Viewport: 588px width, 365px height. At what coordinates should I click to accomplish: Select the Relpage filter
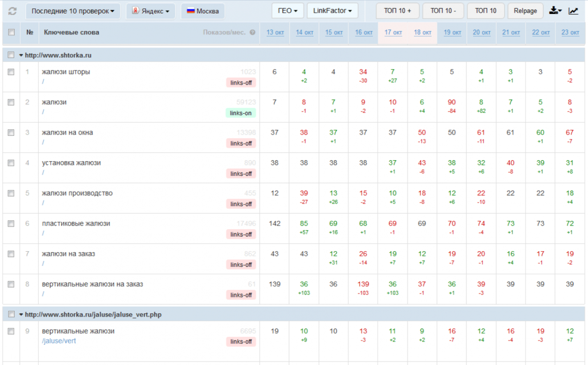pyautogui.click(x=525, y=11)
